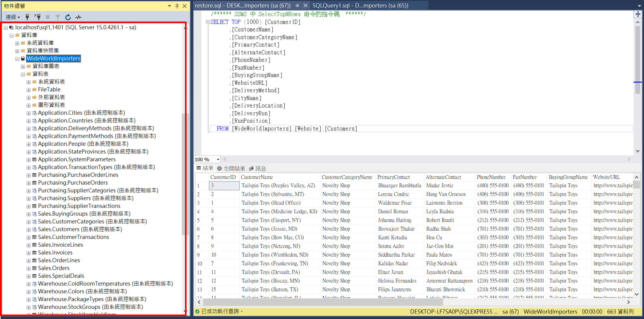
Task: Expand the Sales.Orders table node
Action: (x=29, y=268)
